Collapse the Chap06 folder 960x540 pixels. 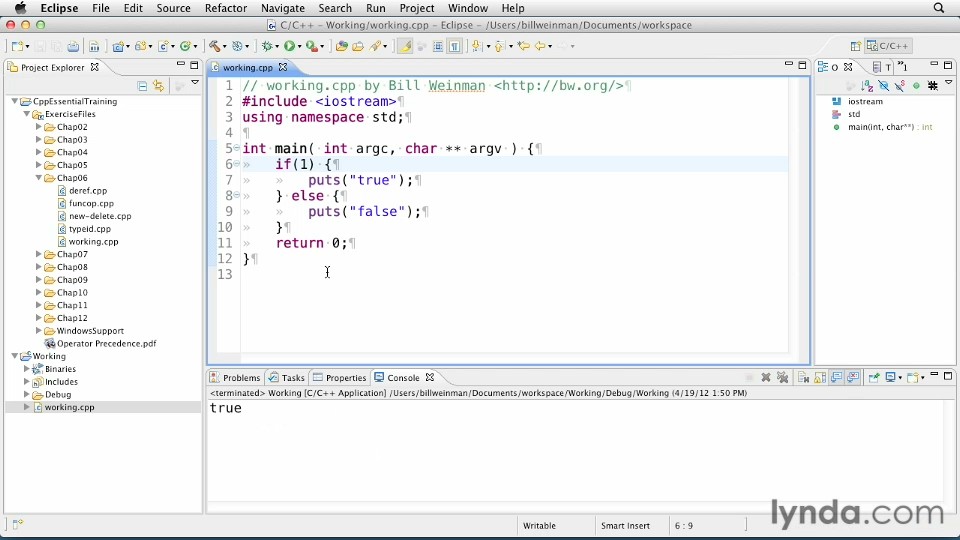[39, 178]
